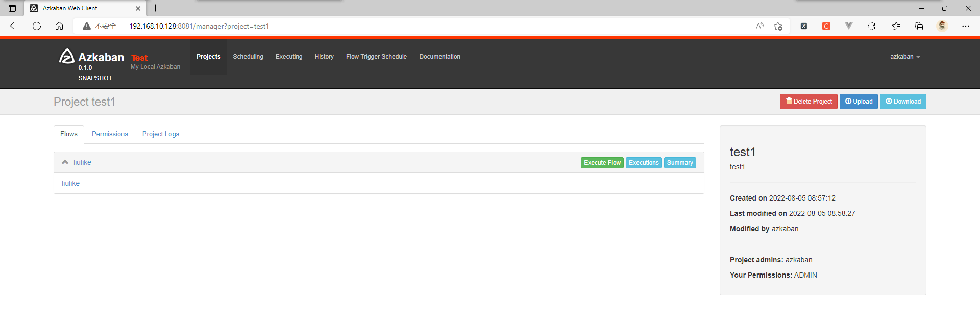
Task: Click the Azkaban logo icon
Action: (66, 56)
